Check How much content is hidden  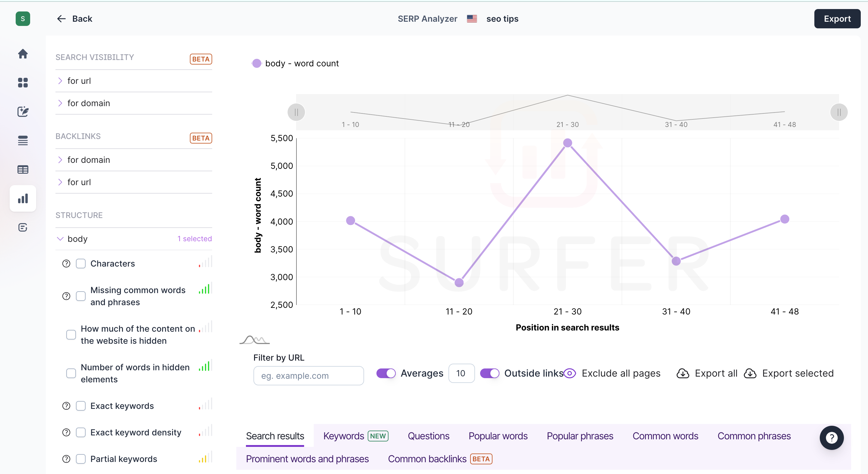[71, 334]
